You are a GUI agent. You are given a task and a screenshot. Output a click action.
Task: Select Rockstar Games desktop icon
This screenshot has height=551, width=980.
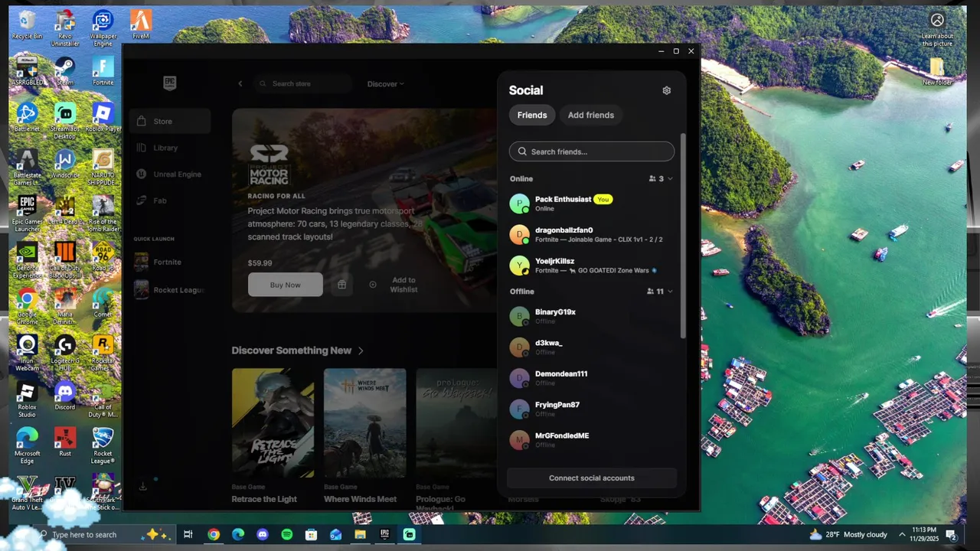(x=103, y=353)
